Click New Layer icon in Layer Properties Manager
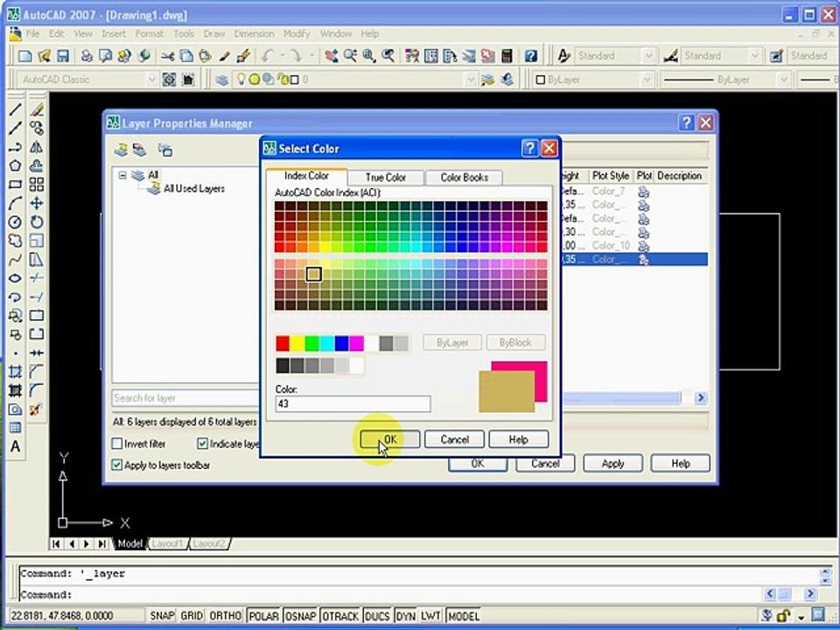 (x=121, y=150)
